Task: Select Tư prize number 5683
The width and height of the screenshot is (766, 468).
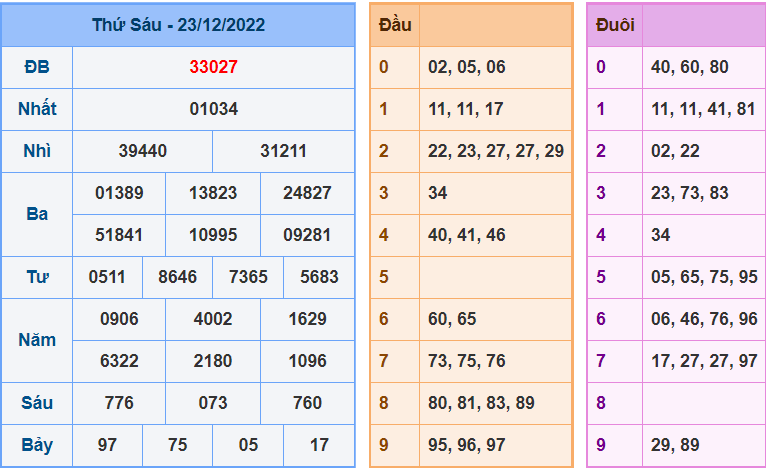Action: (319, 277)
